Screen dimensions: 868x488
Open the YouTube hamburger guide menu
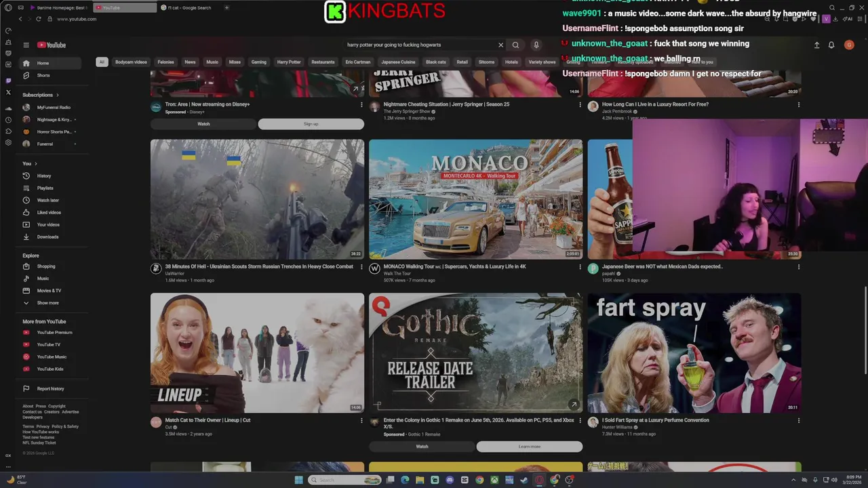(x=26, y=45)
